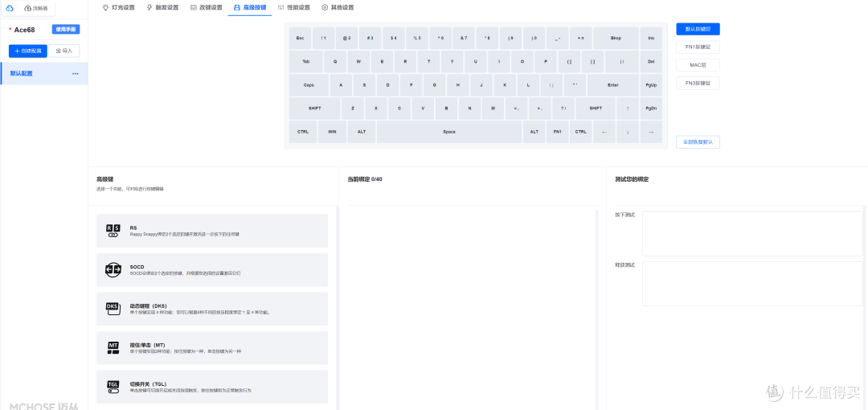Select the 默认按键层 default layer button

point(698,29)
